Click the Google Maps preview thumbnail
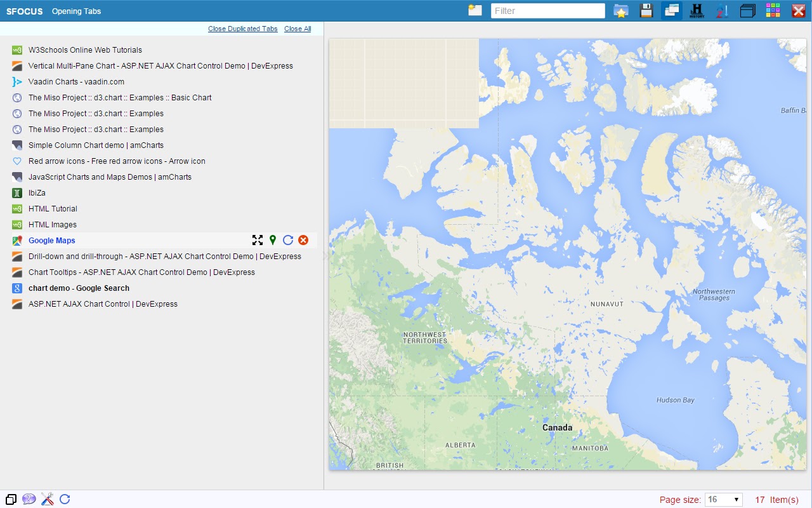 pos(567,255)
